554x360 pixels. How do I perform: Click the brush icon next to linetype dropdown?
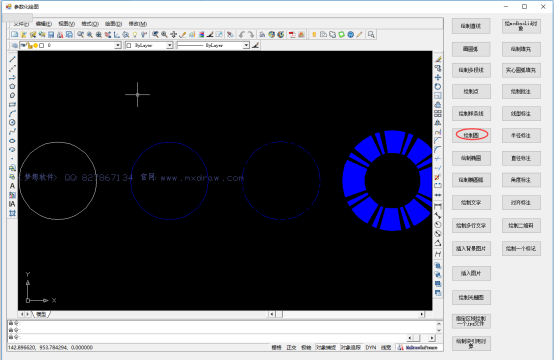click(255, 45)
